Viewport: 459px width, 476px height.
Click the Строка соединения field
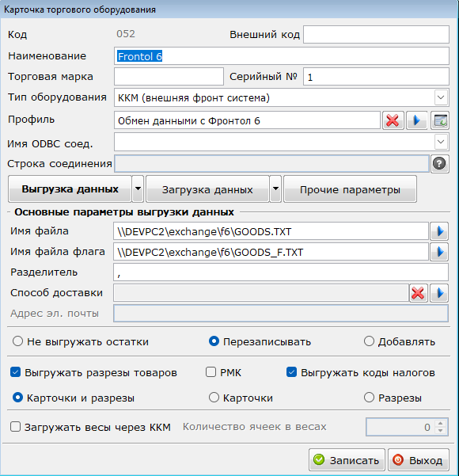pyautogui.click(x=271, y=164)
